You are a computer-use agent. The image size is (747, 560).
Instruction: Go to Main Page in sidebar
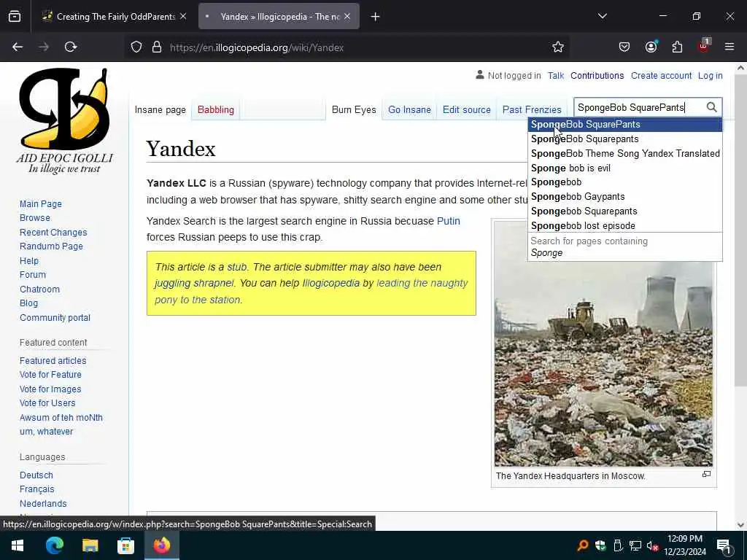coord(41,204)
